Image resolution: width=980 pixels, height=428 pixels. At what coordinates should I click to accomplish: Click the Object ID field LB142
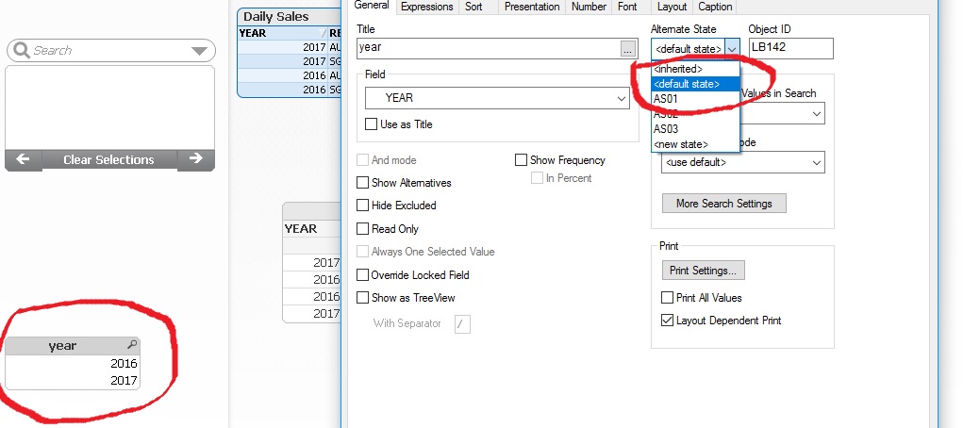tap(790, 48)
